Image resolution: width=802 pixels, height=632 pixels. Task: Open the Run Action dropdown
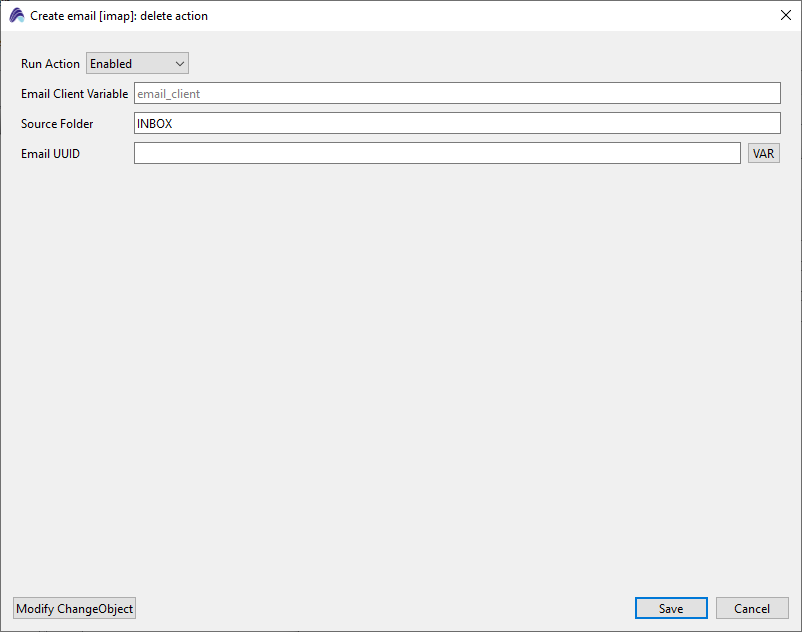[x=137, y=64]
